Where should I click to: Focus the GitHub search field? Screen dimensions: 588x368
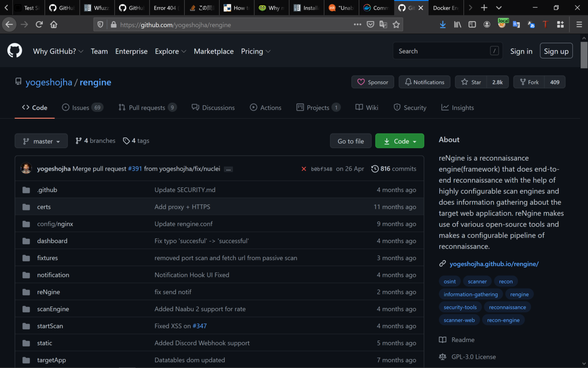point(447,51)
